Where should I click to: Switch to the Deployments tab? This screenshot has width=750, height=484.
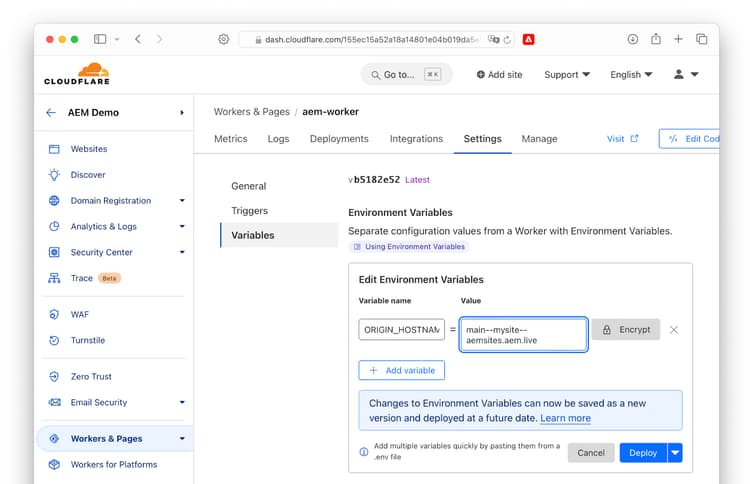click(x=339, y=139)
